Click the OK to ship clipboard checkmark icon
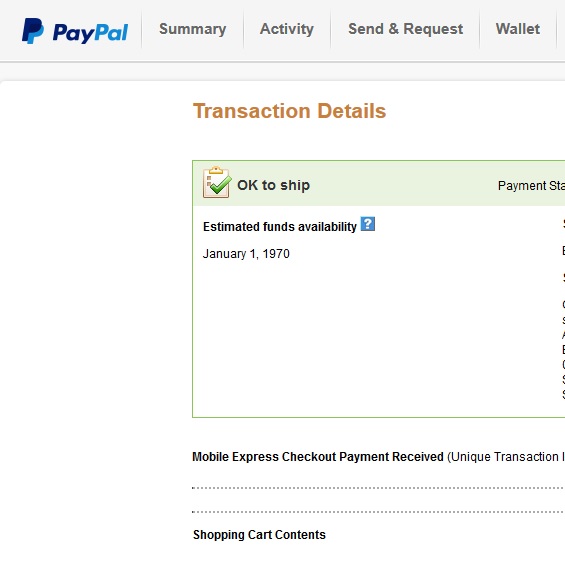 tap(217, 182)
